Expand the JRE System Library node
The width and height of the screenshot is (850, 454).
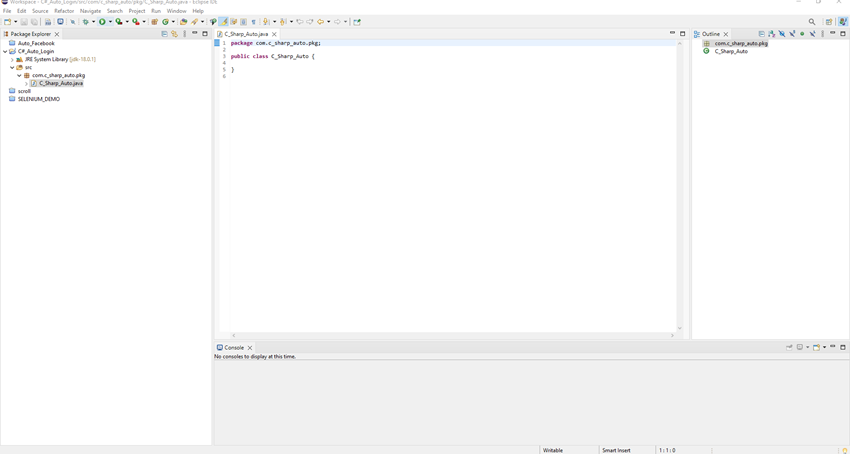click(12, 60)
